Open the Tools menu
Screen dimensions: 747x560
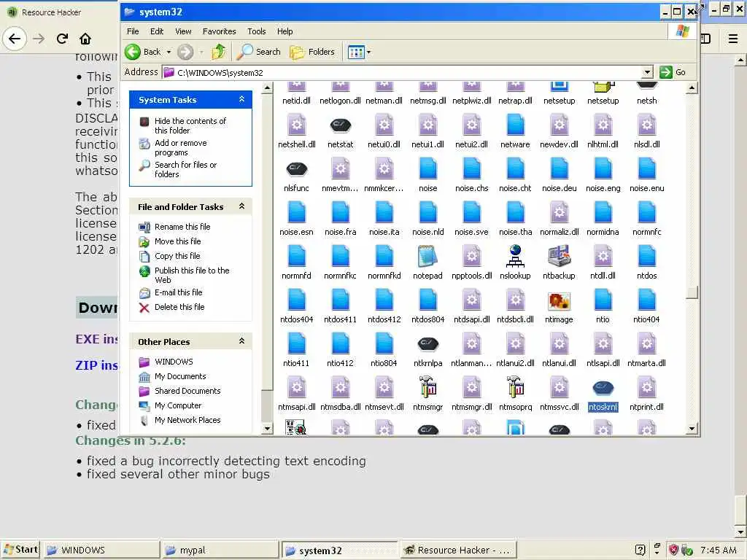256,31
